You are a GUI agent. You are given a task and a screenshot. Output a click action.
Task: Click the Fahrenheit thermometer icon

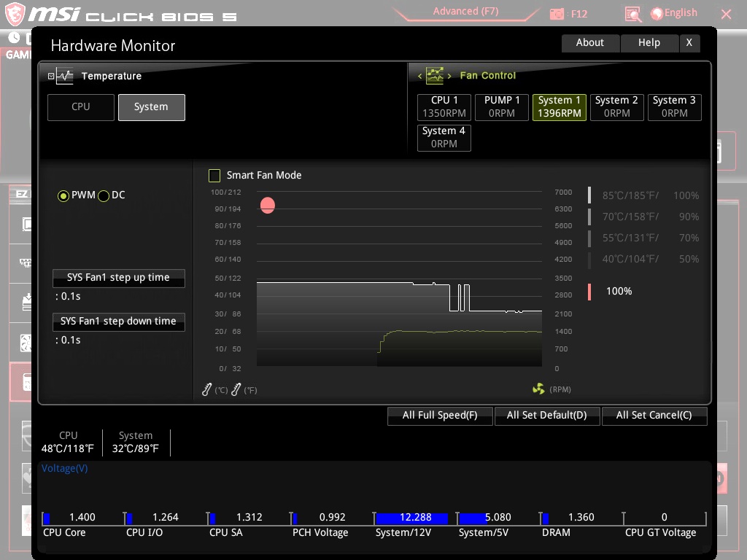pos(236,390)
